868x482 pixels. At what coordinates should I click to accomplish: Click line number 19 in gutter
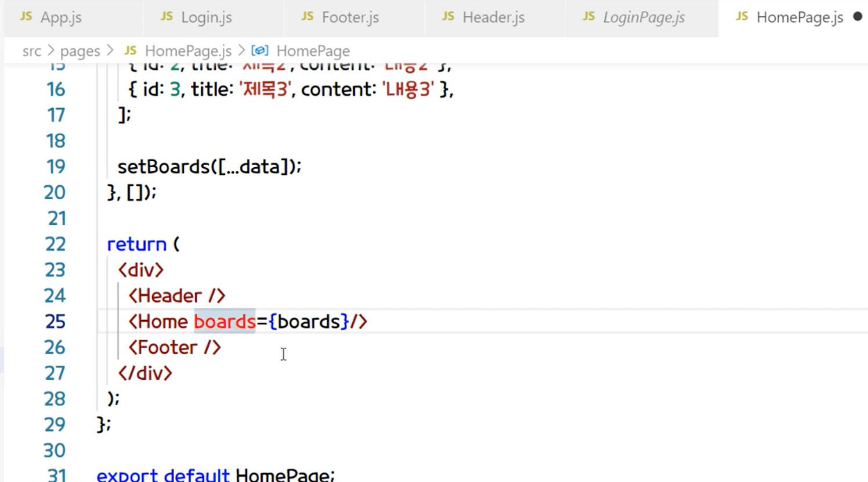pyautogui.click(x=56, y=167)
